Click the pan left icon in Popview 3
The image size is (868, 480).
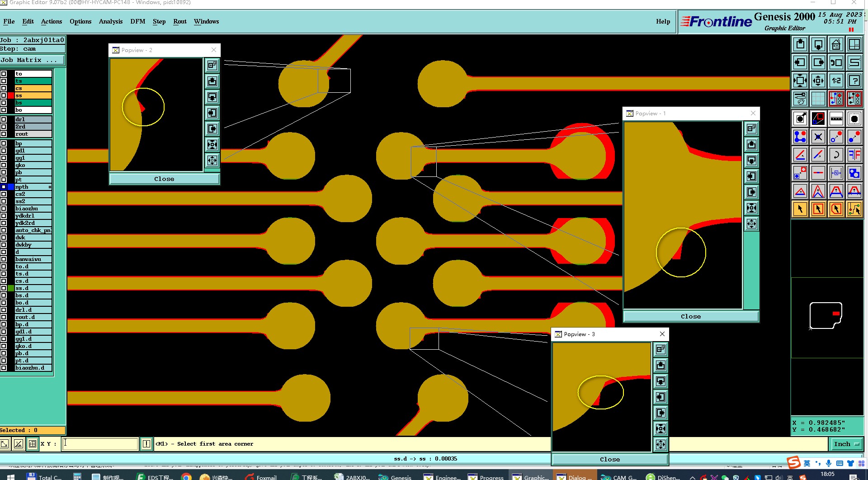coord(660,397)
